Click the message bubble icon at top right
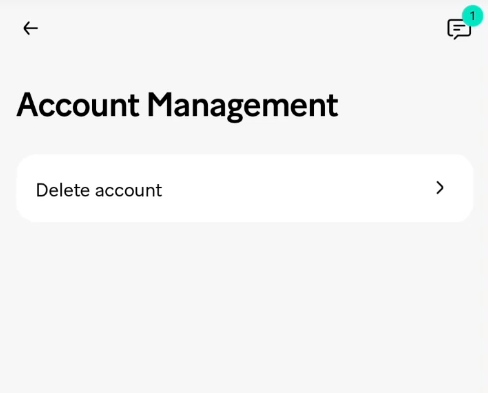 tap(459, 29)
